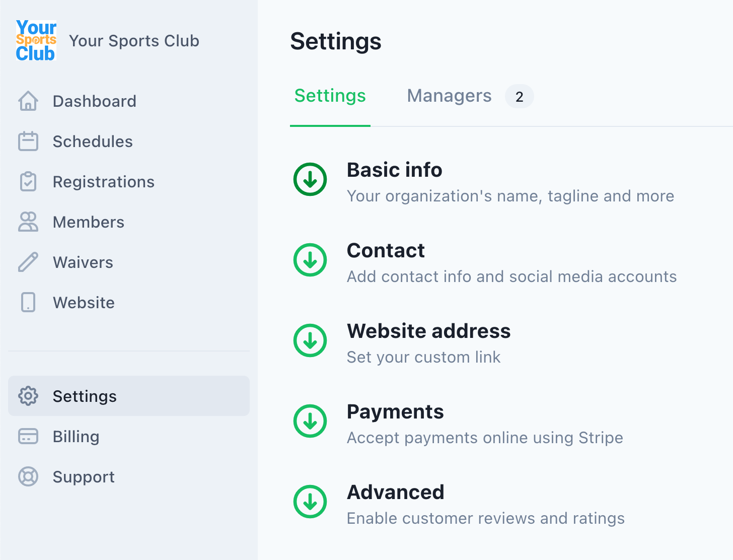
Task: Expand the Website address section
Action: (310, 340)
